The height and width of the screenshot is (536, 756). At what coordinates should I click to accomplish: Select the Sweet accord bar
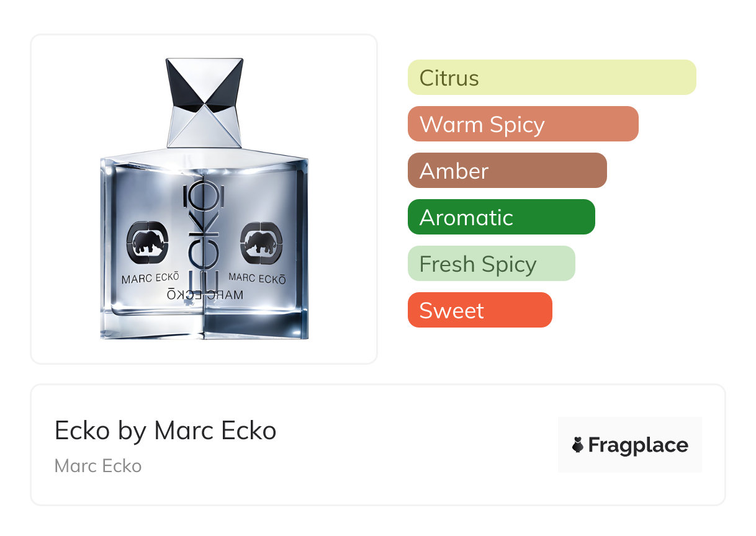(x=480, y=310)
